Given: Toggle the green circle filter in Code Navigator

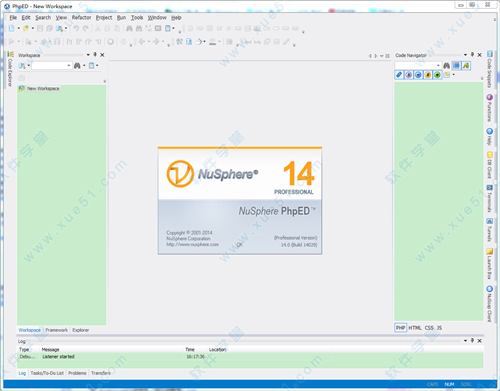Looking at the screenshot, I should click(437, 75).
